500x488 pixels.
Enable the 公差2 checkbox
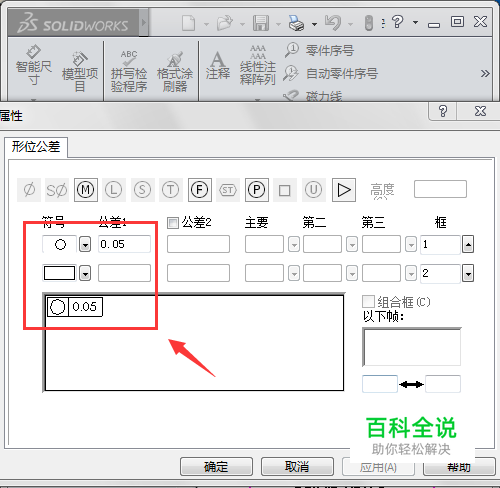[x=173, y=223]
